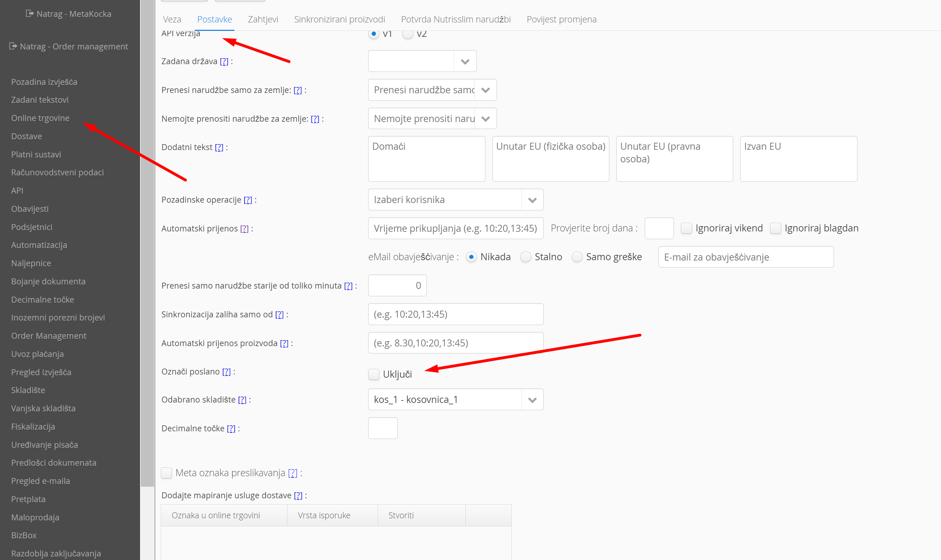Click the sidebar vertical scrollbar

(147, 242)
